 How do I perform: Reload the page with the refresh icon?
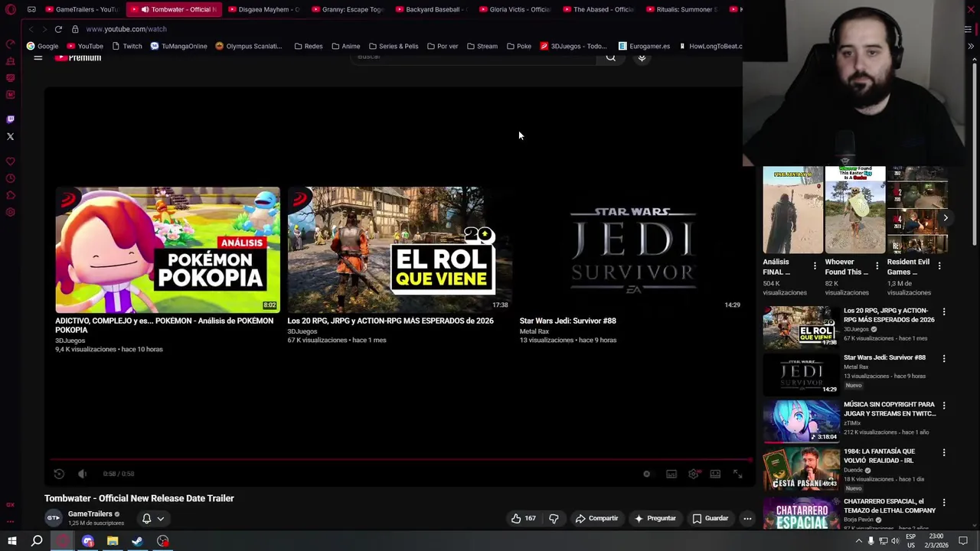pos(58,29)
